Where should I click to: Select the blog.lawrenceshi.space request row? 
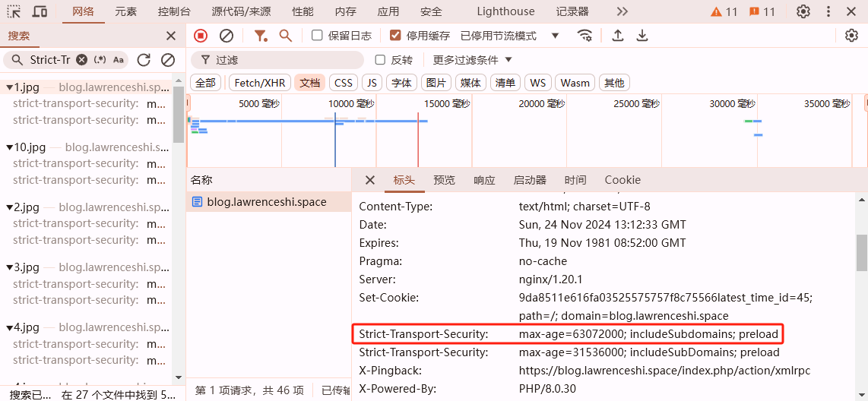pyautogui.click(x=266, y=202)
